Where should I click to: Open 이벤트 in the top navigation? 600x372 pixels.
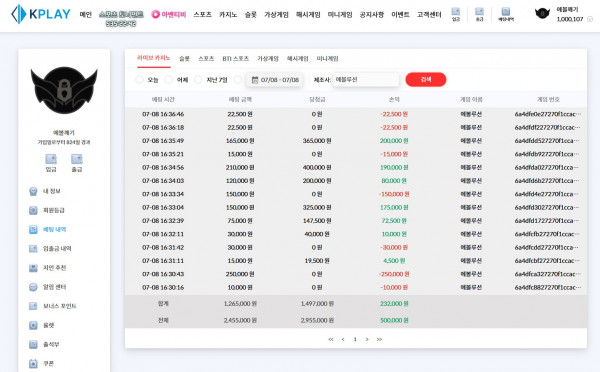tap(400, 15)
